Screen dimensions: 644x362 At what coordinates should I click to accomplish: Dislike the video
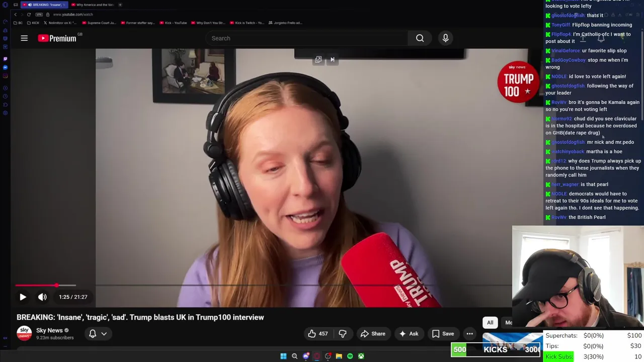(343, 334)
